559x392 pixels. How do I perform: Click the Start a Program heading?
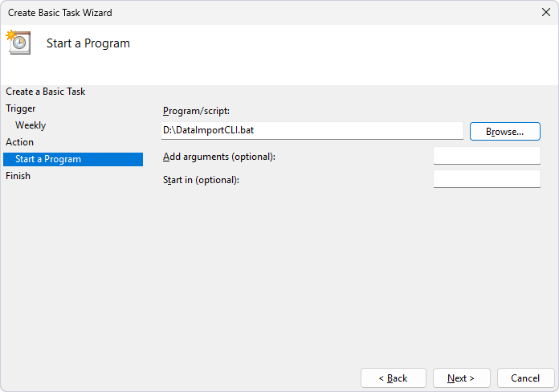click(x=88, y=43)
